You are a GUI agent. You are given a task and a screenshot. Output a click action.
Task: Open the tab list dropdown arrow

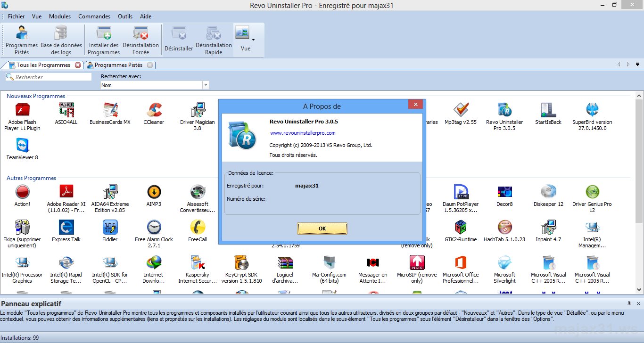coord(637,65)
